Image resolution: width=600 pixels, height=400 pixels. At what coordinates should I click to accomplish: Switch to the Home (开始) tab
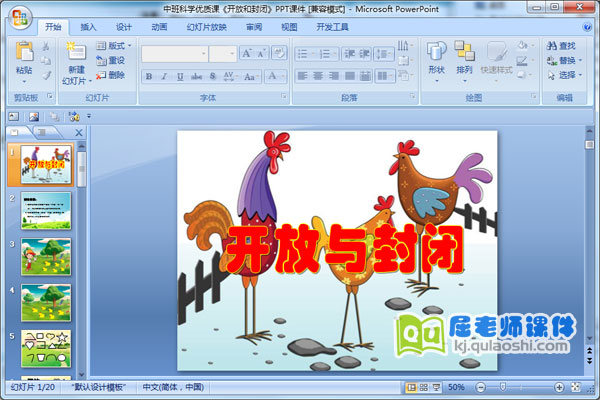point(53,27)
